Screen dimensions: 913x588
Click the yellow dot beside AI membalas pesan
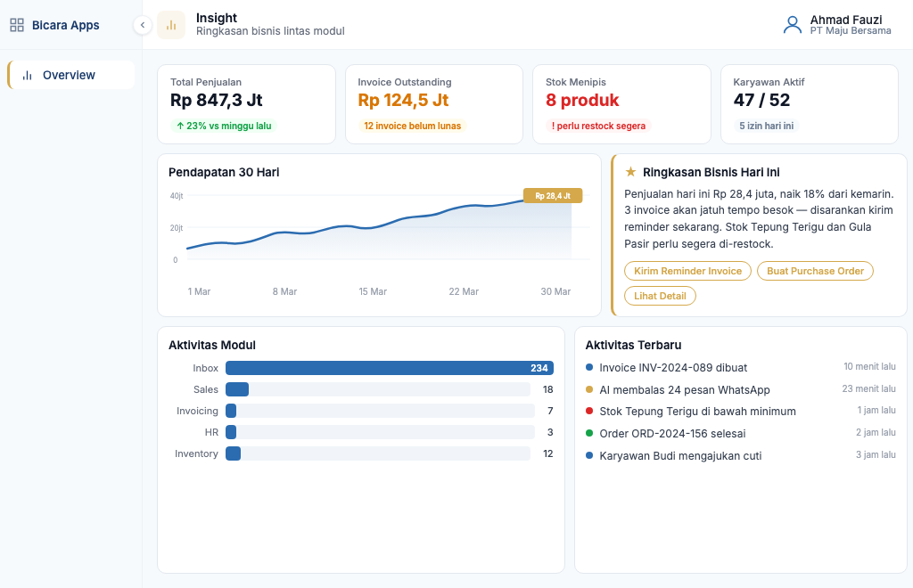[589, 389]
